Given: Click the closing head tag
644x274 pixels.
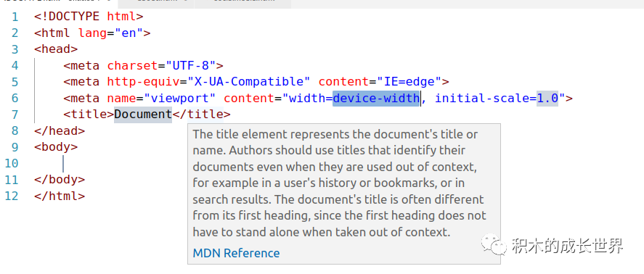Looking at the screenshot, I should [60, 131].
